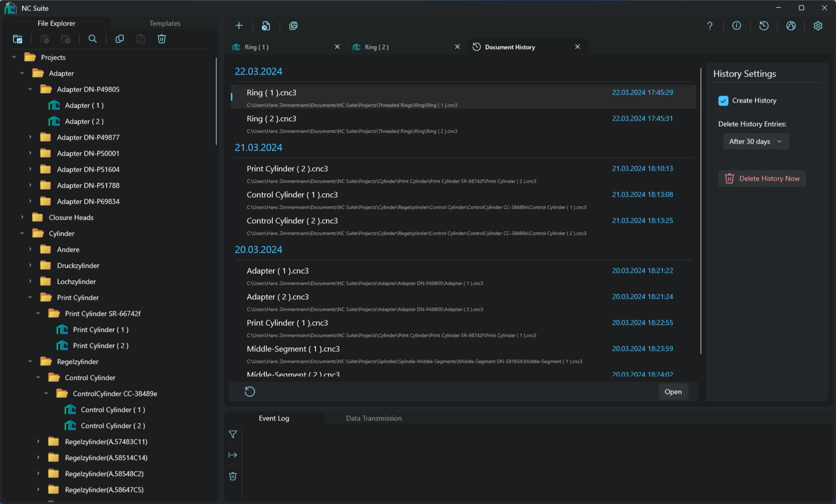Click the filter funnel icon in Event Log
Viewport: 836px width, 504px height.
[x=233, y=434]
